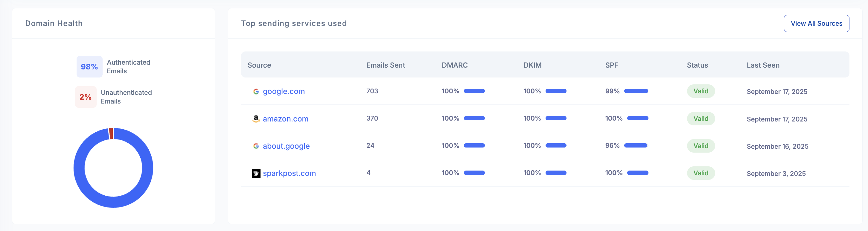Viewport: 868px width, 231px height.
Task: Open the about.google source link
Action: [286, 146]
